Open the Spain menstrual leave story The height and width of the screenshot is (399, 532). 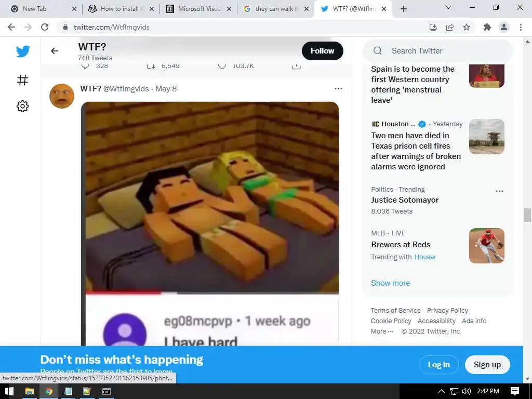[x=413, y=85]
